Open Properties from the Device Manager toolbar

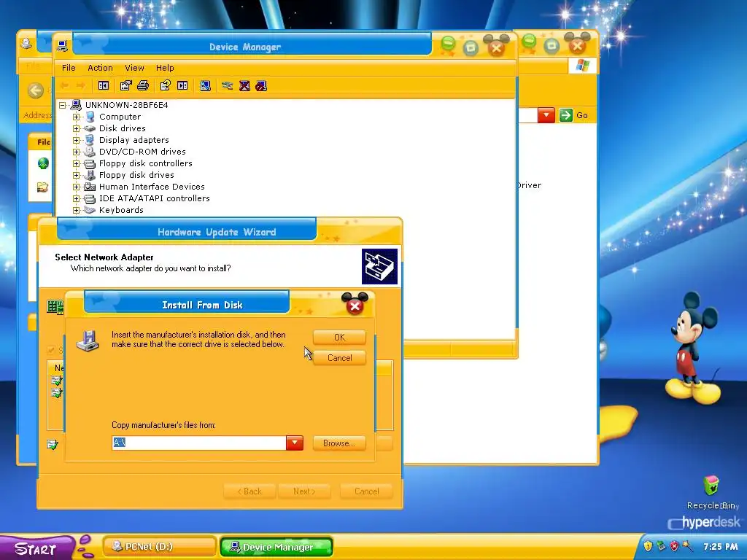125,86
